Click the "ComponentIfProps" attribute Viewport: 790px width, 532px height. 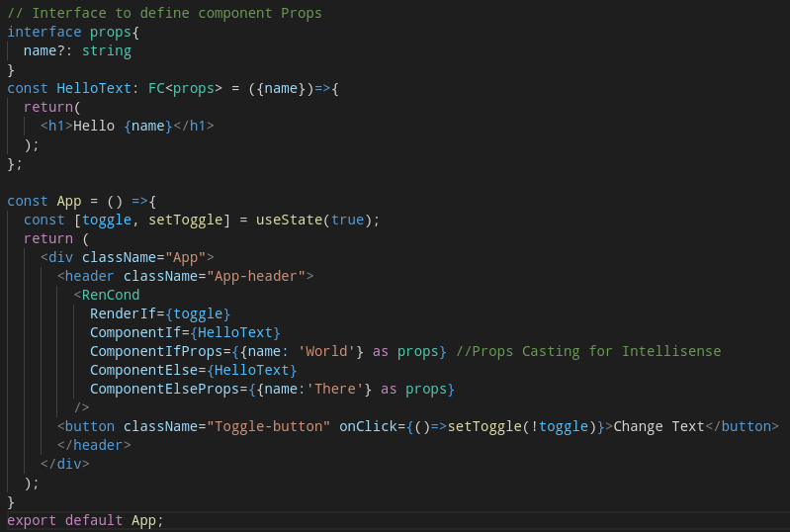click(x=156, y=351)
